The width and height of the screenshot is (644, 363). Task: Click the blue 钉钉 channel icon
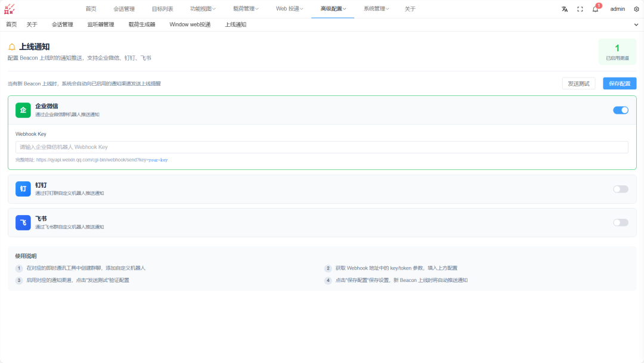point(23,189)
